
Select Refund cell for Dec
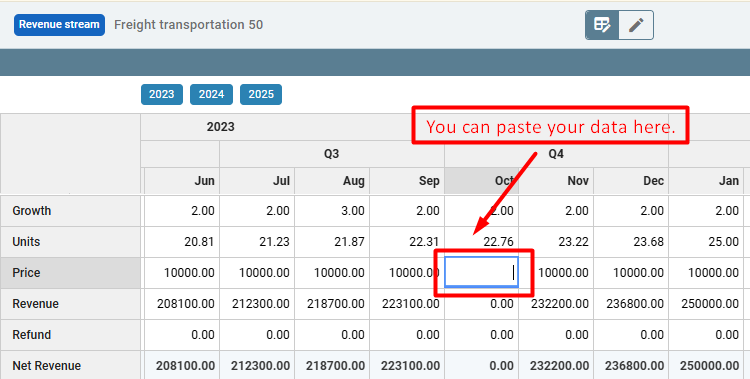tap(631, 335)
